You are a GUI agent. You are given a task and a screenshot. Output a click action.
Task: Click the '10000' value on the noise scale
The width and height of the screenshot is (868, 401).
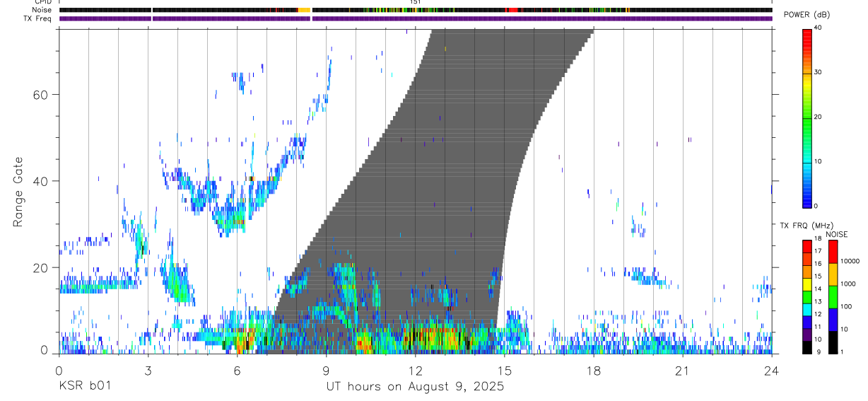(x=850, y=262)
